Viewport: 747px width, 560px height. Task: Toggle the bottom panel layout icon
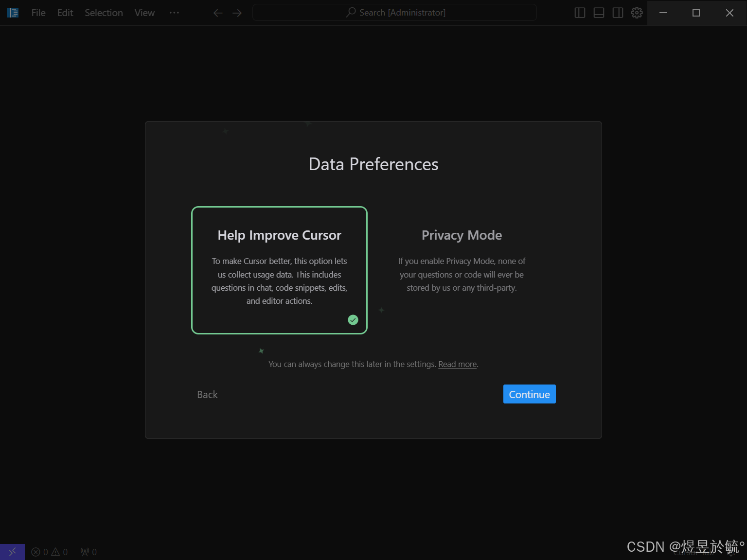tap(599, 13)
